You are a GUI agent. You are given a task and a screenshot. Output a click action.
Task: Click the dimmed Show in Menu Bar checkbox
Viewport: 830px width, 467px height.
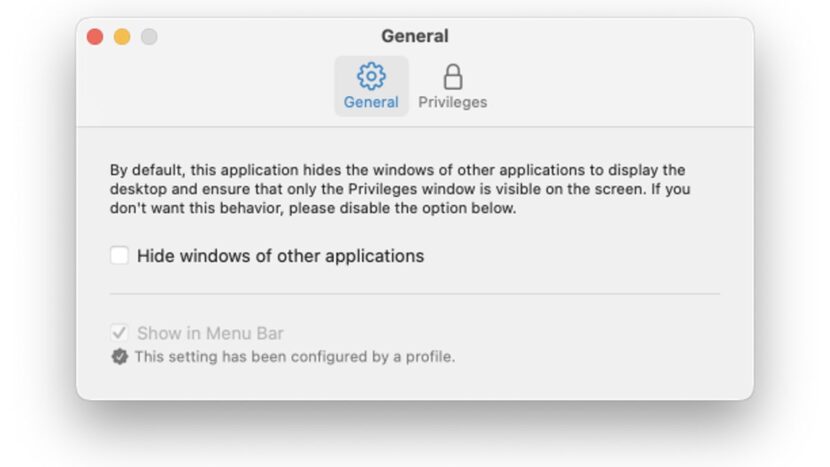pyautogui.click(x=120, y=333)
